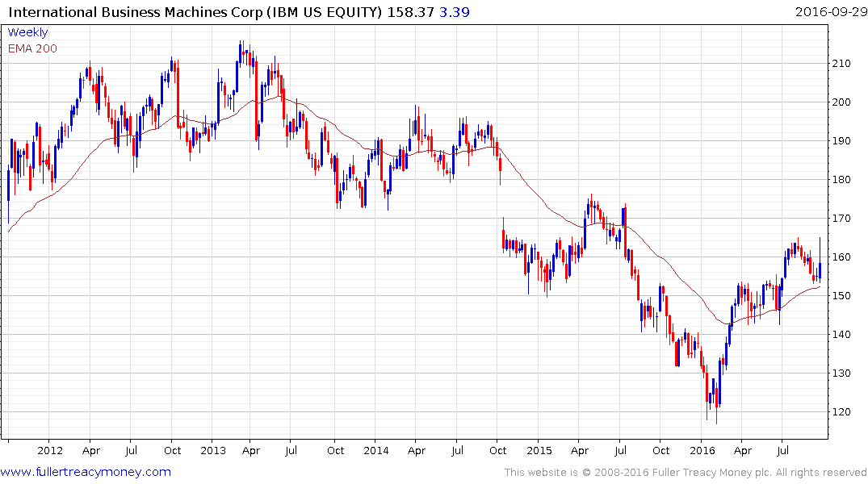Click the 140 price axis label
The height and width of the screenshot is (484, 868).
841,335
